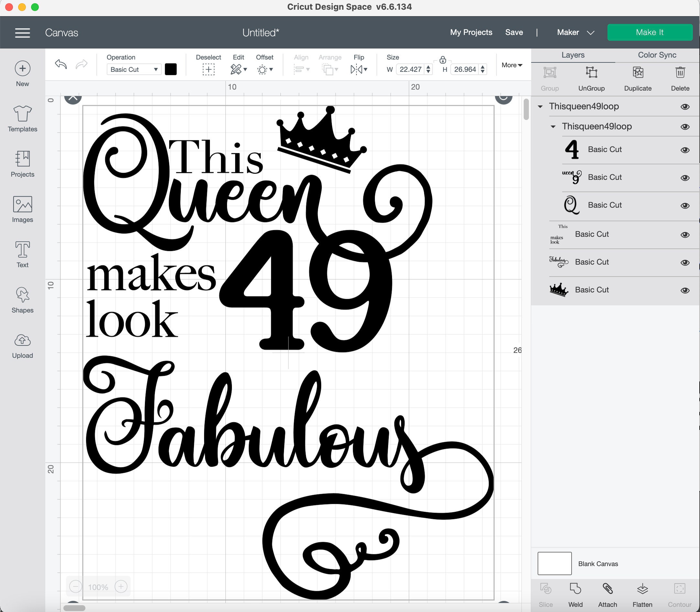700x612 pixels.
Task: Hide the crown Basic Cut layer
Action: (x=685, y=290)
